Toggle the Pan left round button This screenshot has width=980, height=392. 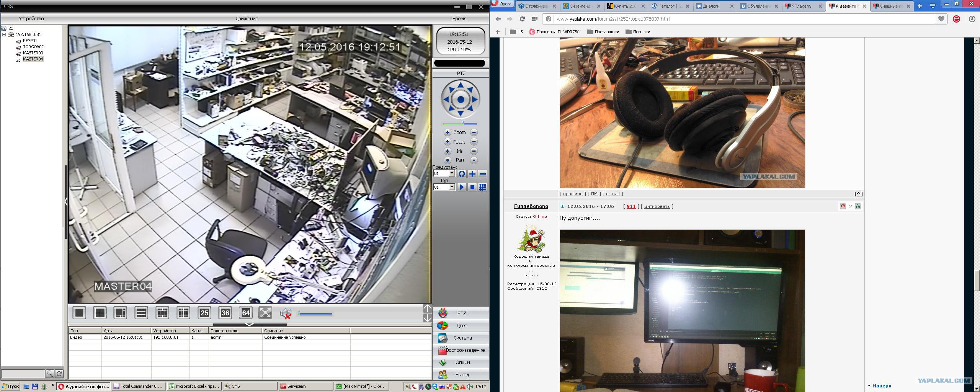[447, 160]
